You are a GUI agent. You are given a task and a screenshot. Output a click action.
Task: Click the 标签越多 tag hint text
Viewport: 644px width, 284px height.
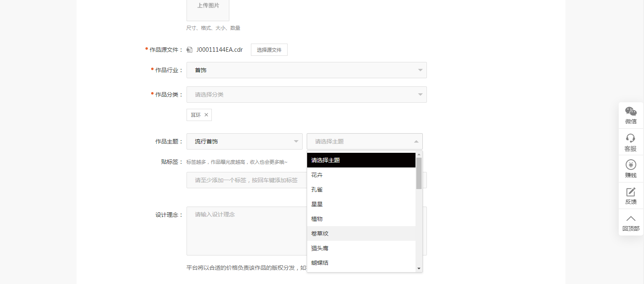coord(237,162)
